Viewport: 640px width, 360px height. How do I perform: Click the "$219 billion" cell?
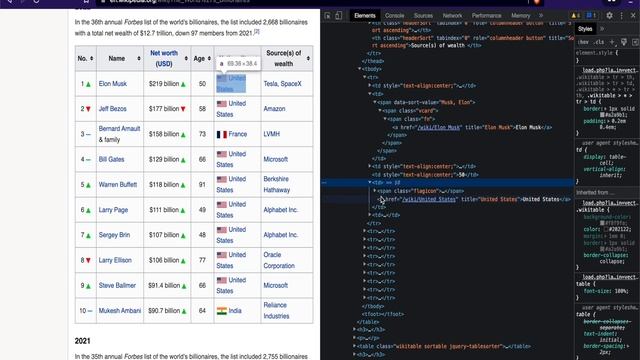(x=167, y=84)
